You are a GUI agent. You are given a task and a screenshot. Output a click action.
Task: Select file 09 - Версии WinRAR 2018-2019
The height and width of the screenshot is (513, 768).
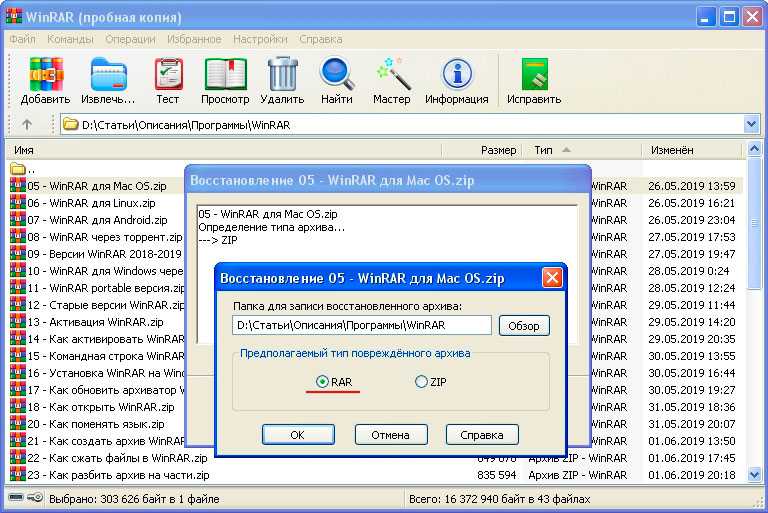pyautogui.click(x=105, y=254)
